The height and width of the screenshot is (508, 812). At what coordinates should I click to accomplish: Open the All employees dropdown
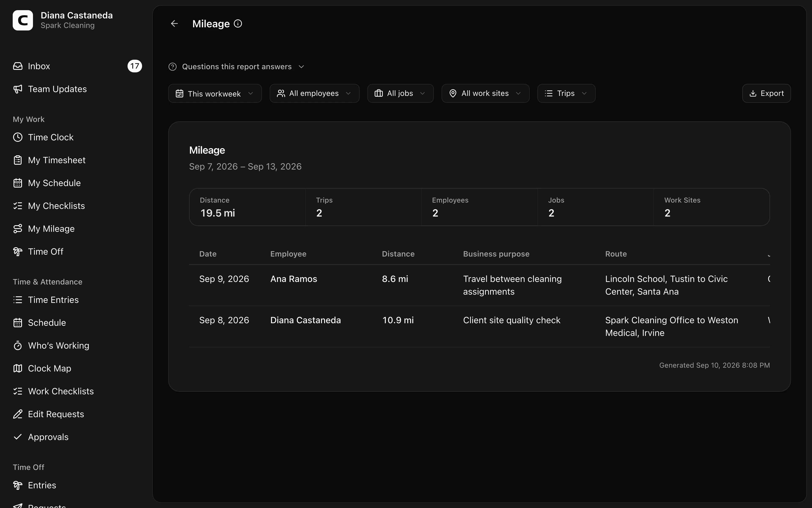coord(314,93)
